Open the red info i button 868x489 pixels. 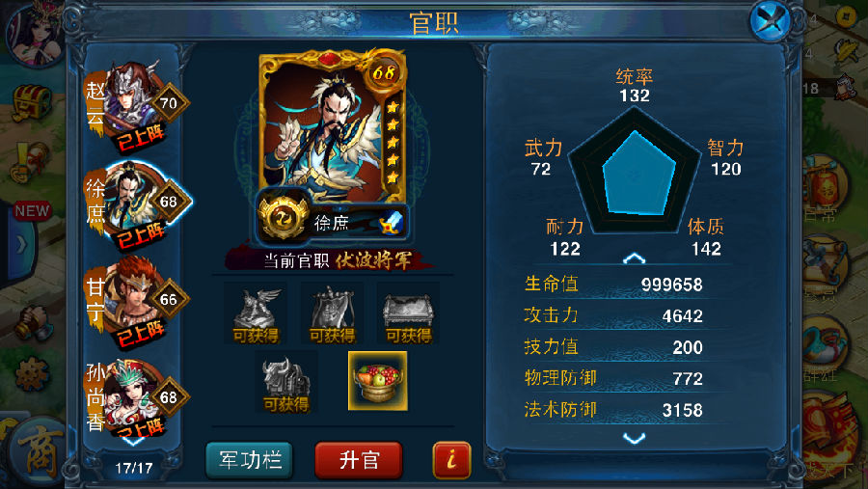(451, 460)
